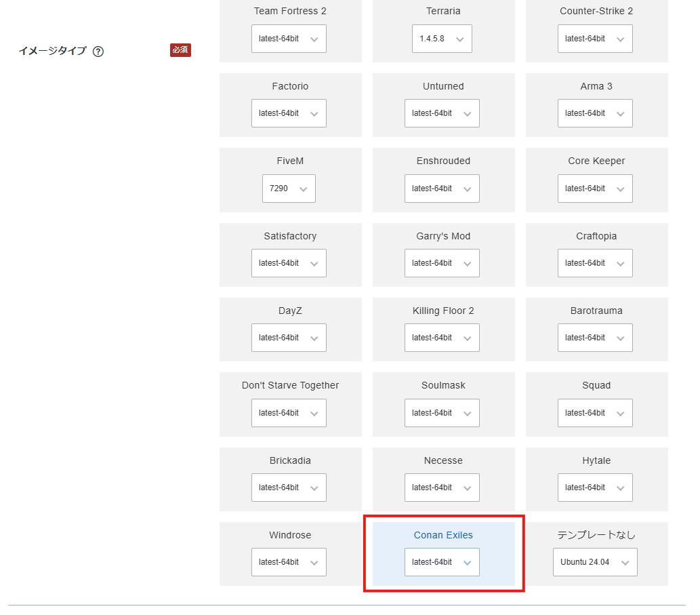This screenshot has width=700, height=615.
Task: Select the テンプレートなし image title
Action: click(x=596, y=535)
